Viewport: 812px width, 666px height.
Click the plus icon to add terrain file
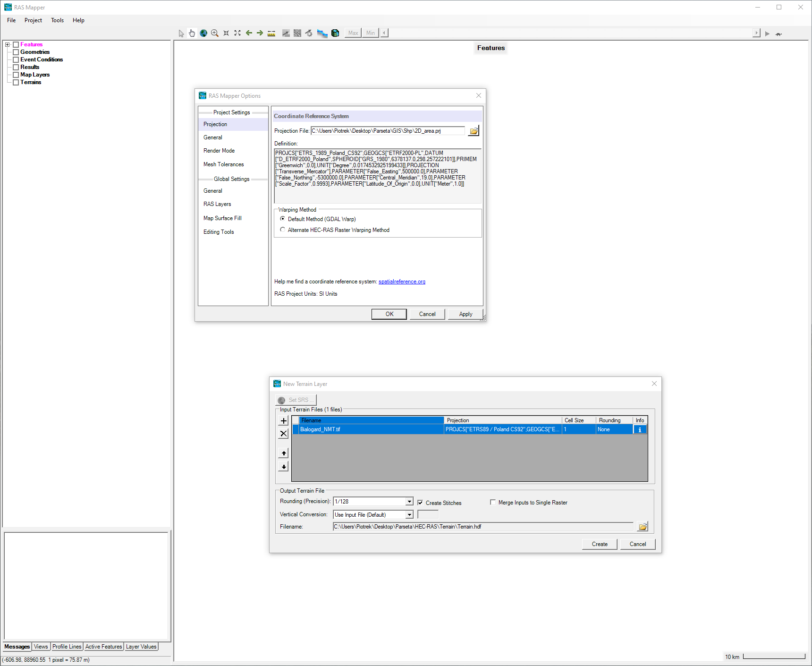tap(284, 421)
